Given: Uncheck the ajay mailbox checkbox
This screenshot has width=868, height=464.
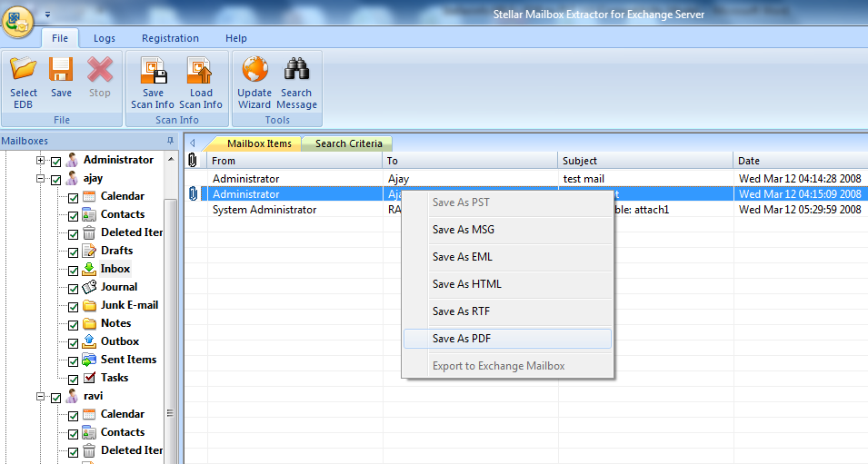Looking at the screenshot, I should [x=56, y=180].
